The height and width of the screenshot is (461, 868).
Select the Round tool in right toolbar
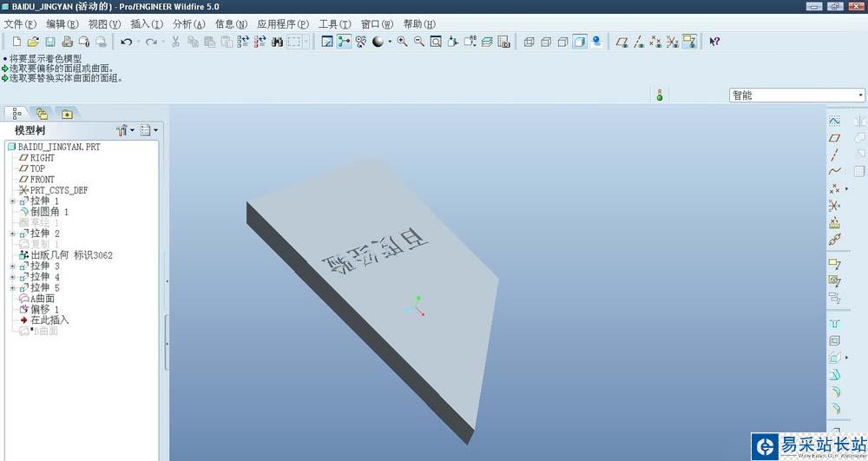tap(834, 392)
